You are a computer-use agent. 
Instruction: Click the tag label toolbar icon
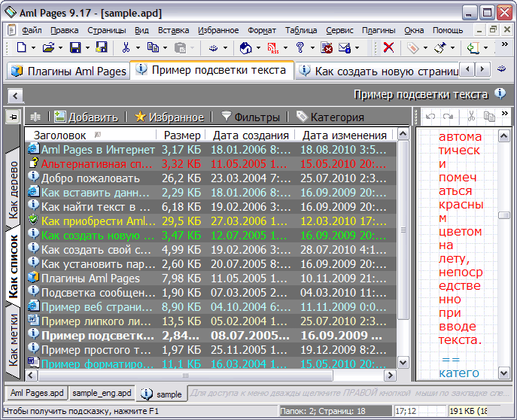pyautogui.click(x=412, y=48)
